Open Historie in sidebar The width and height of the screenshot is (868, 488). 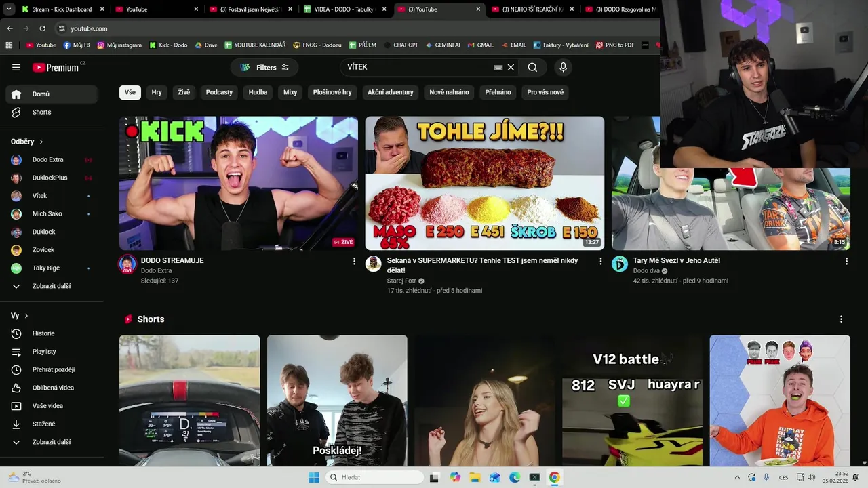tap(53, 333)
